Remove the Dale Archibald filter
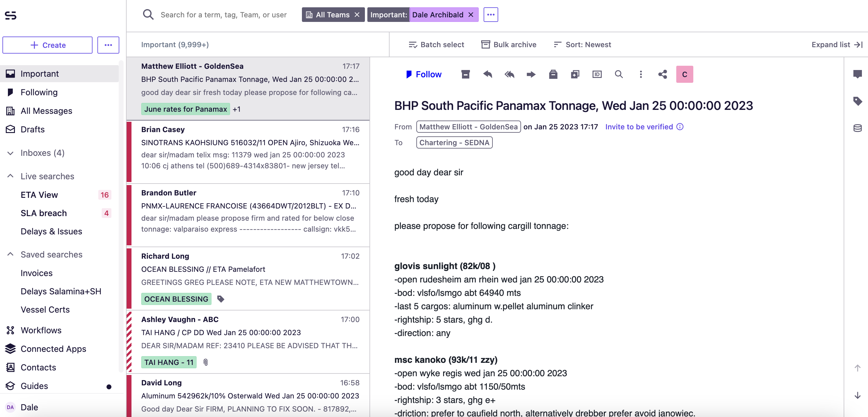The image size is (868, 417). (x=471, y=15)
